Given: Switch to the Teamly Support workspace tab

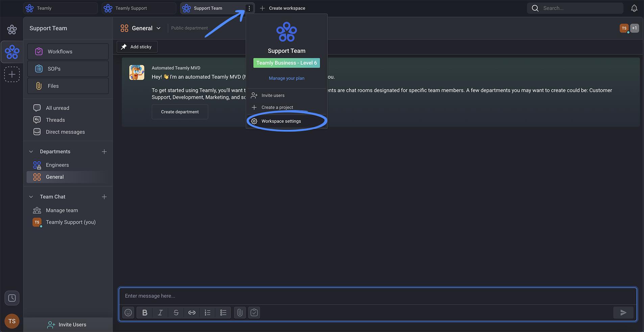Looking at the screenshot, I should click(x=139, y=8).
